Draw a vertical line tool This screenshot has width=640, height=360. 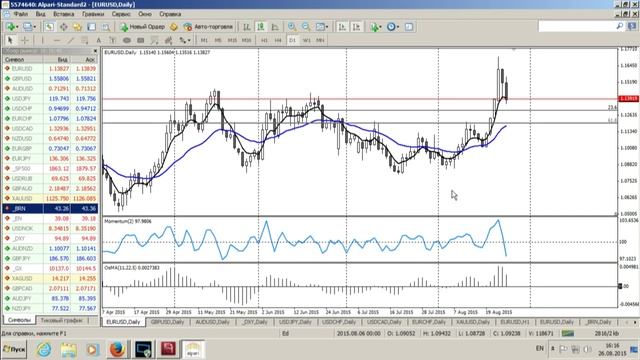pos(42,40)
